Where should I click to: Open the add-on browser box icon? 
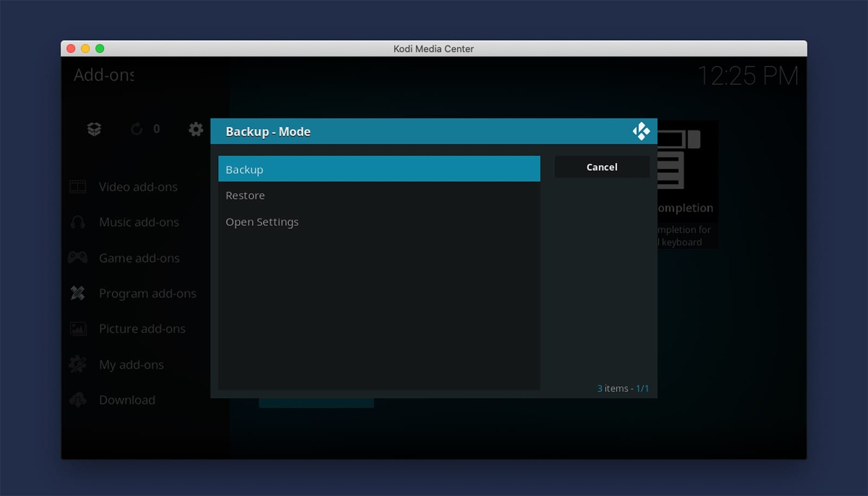click(94, 129)
